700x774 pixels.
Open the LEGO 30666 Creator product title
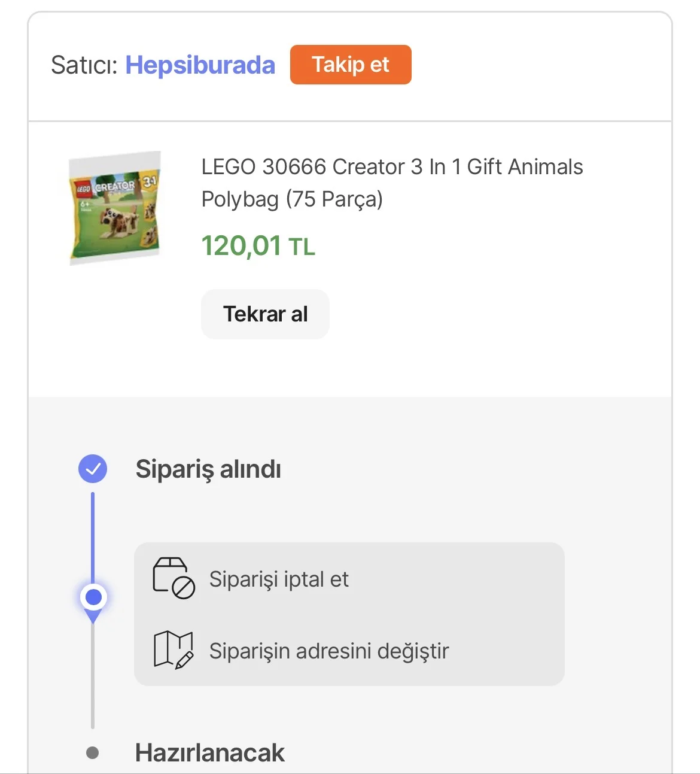point(392,167)
